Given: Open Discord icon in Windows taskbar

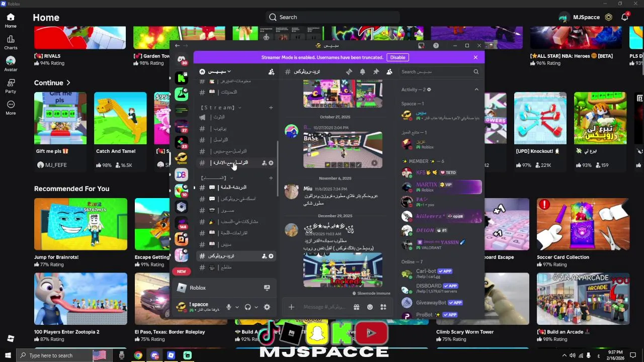Looking at the screenshot, I should [154, 355].
